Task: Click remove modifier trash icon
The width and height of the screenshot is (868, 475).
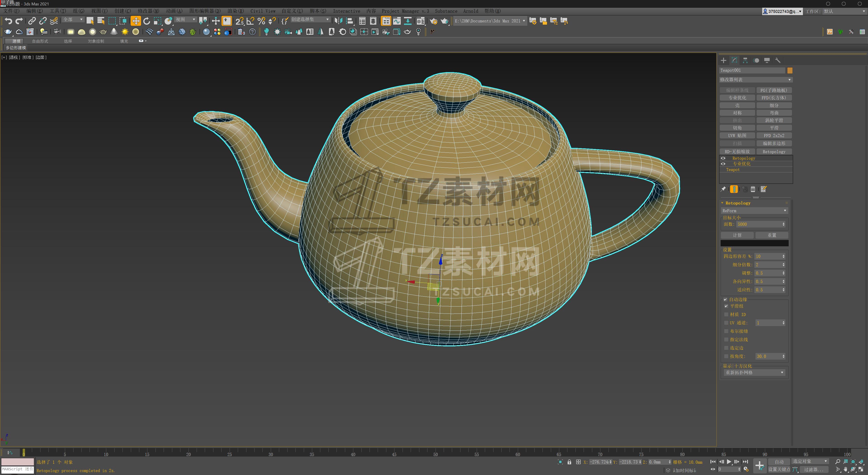Action: [x=753, y=189]
